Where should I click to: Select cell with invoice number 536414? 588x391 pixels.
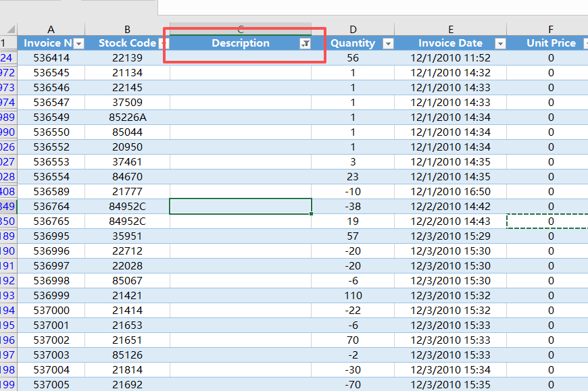pos(51,57)
